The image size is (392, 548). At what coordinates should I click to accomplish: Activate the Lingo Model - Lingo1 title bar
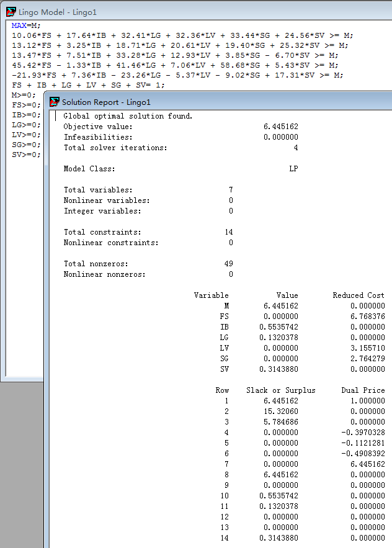[x=196, y=12]
